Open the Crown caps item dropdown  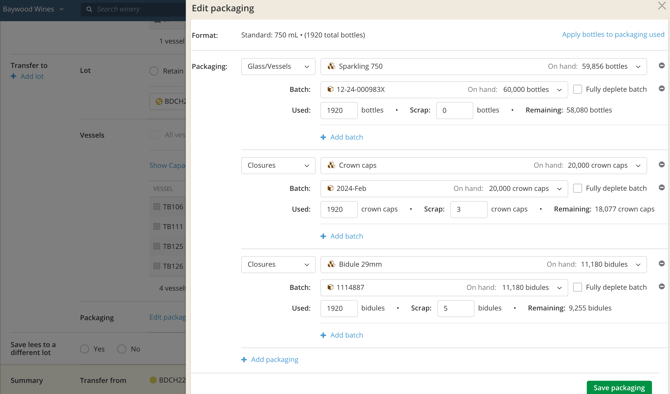click(x=483, y=165)
